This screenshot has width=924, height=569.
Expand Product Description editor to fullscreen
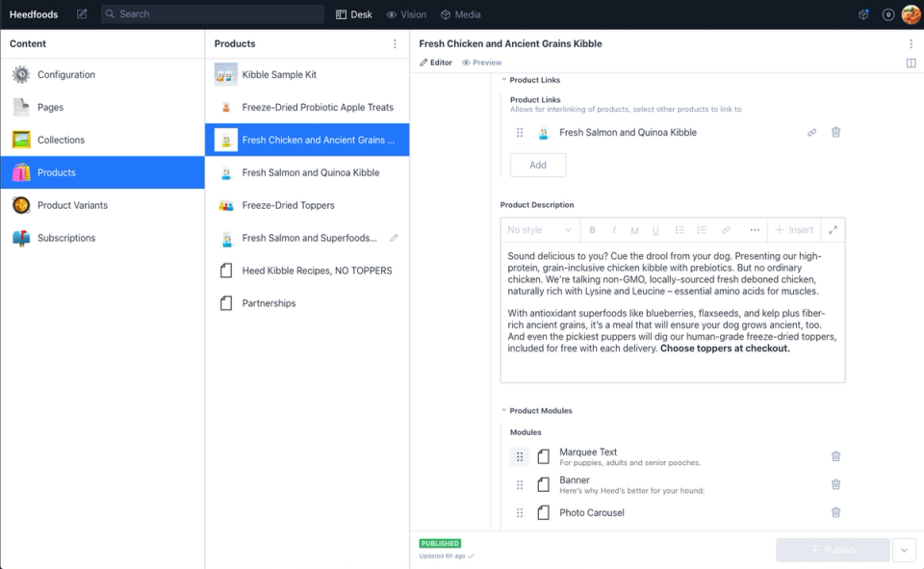pyautogui.click(x=833, y=230)
